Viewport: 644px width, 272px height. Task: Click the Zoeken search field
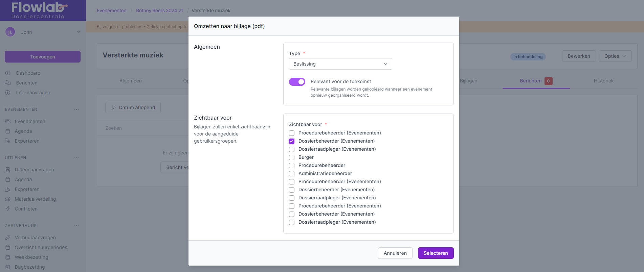click(142, 128)
